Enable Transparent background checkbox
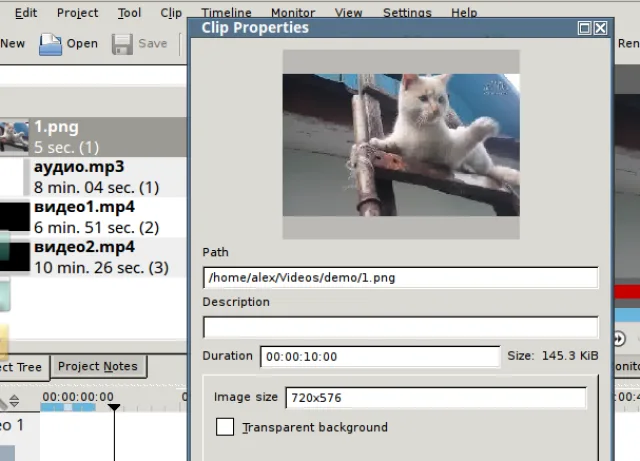640x461 pixels. (225, 427)
